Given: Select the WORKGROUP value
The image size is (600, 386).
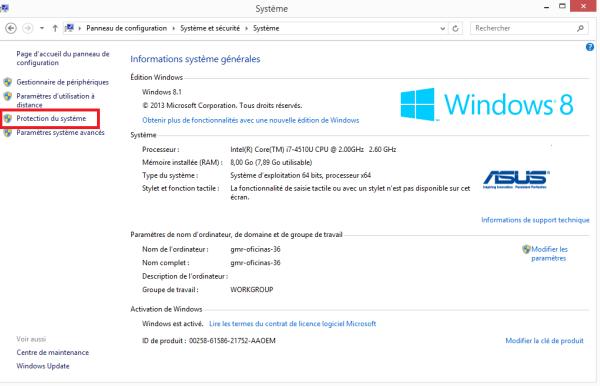Looking at the screenshot, I should (x=252, y=290).
